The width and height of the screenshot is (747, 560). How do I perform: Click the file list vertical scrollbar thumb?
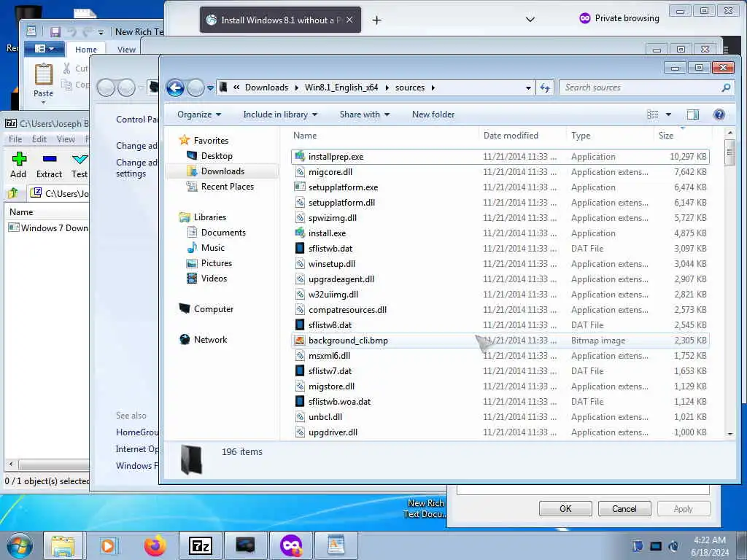pyautogui.click(x=729, y=152)
